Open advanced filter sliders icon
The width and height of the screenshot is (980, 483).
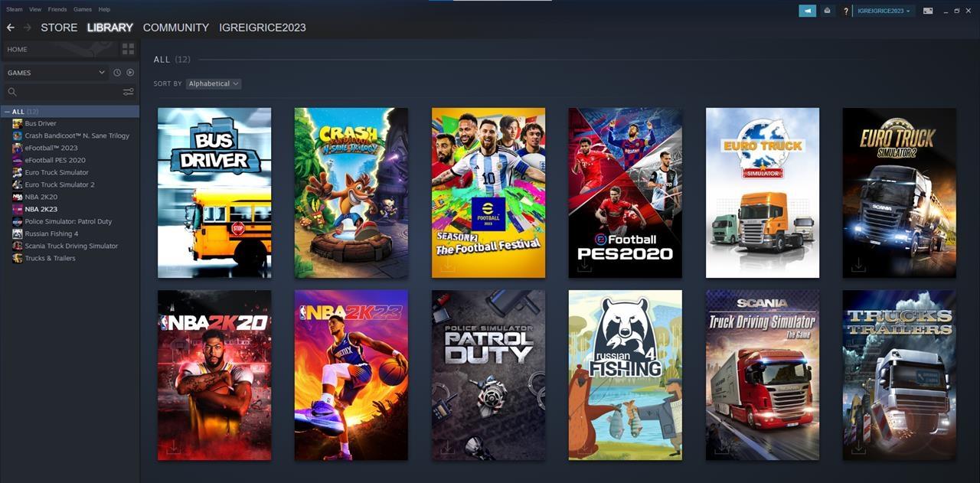click(128, 92)
